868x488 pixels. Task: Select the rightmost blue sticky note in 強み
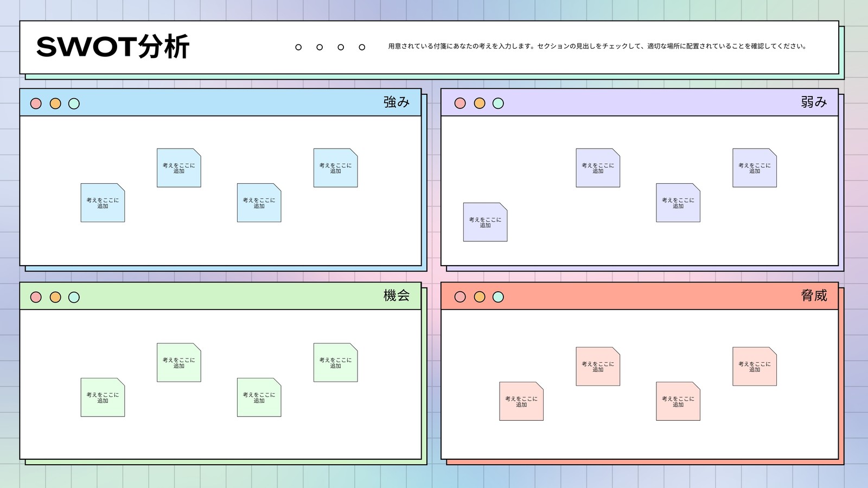pos(336,168)
